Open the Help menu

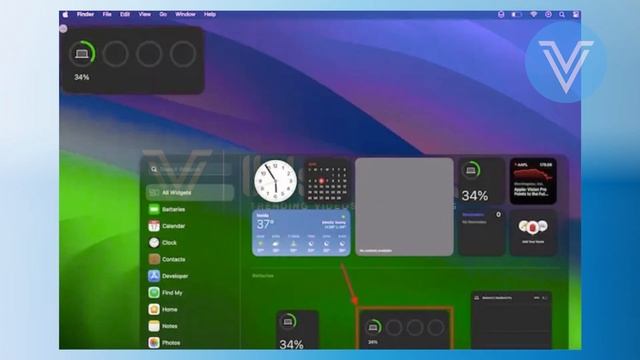click(x=210, y=14)
